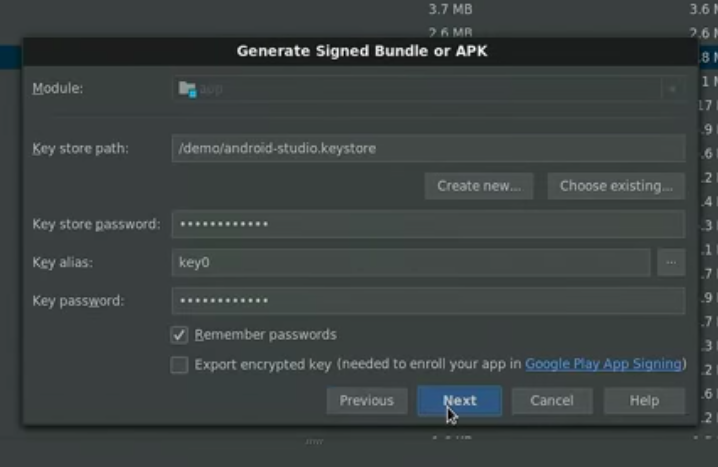The height and width of the screenshot is (467, 718).
Task: Cancel the signed bundle dialog
Action: (552, 400)
